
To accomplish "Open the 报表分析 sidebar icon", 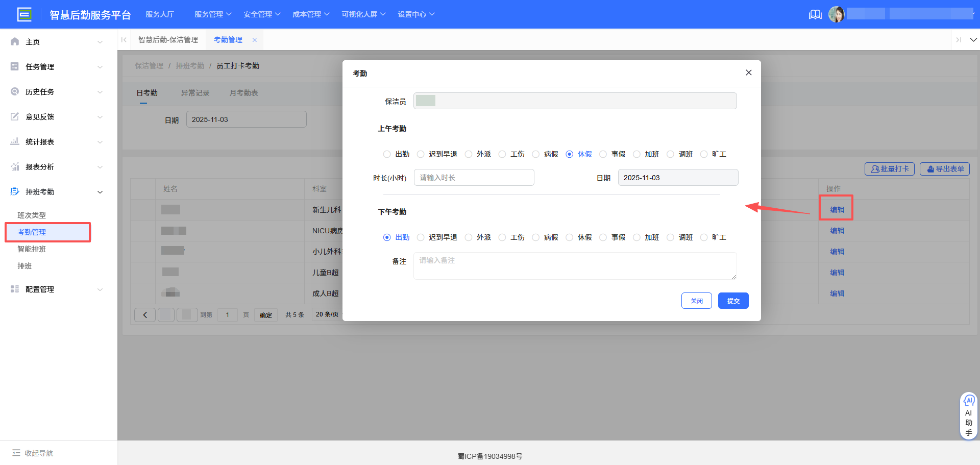I will (15, 166).
